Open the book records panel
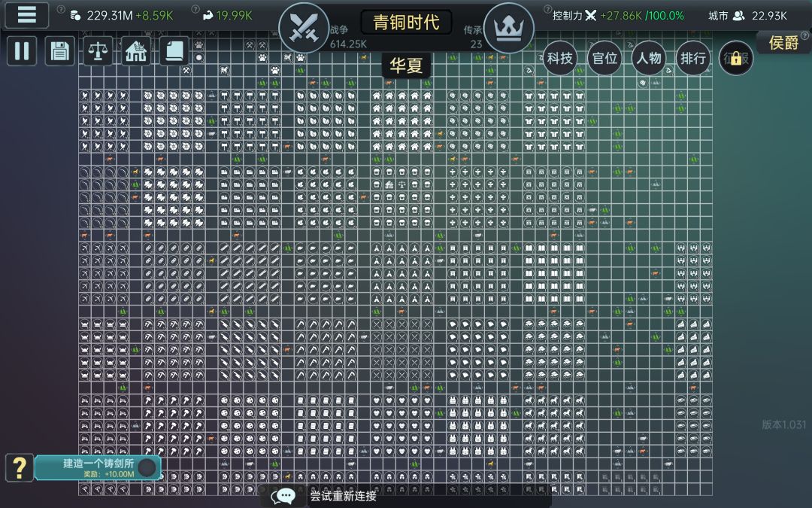The image size is (812, 508). [x=174, y=51]
